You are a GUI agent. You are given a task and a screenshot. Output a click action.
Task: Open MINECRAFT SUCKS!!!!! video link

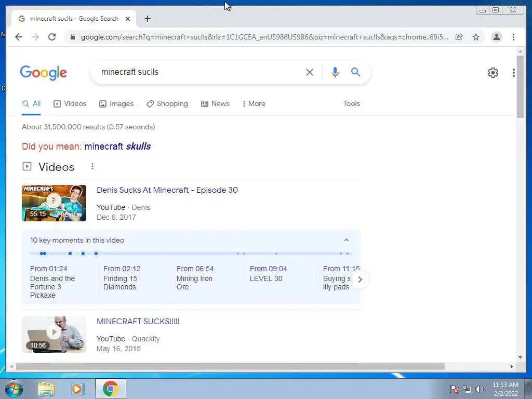tap(138, 321)
